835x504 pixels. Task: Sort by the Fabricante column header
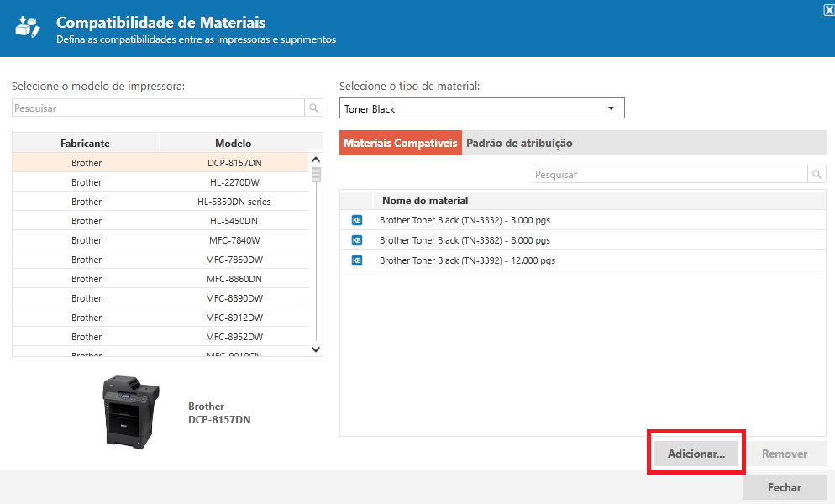pyautogui.click(x=85, y=144)
